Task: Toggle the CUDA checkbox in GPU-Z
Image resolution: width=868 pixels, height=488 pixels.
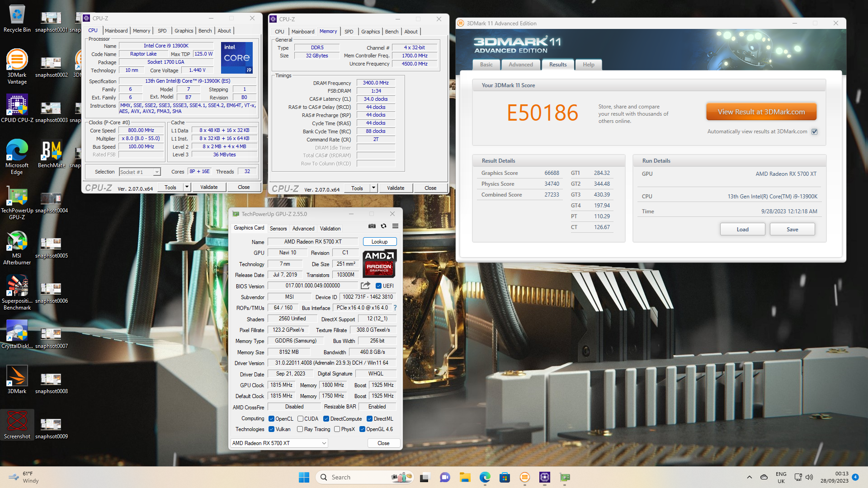Action: [x=300, y=419]
